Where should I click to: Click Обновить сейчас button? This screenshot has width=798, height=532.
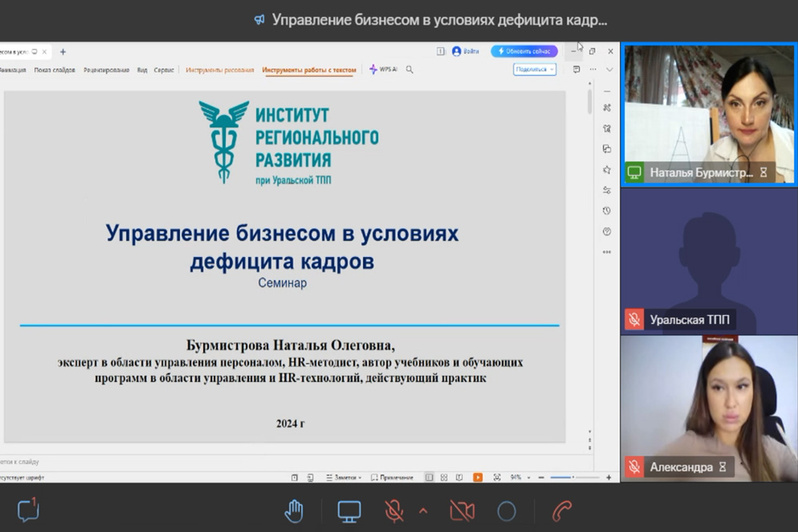524,51
